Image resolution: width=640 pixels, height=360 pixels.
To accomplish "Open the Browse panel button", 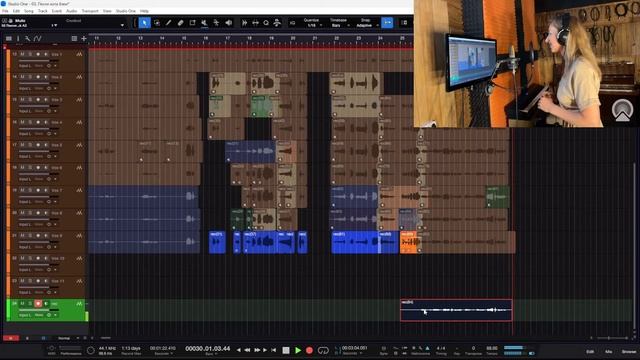I will 629,351.
